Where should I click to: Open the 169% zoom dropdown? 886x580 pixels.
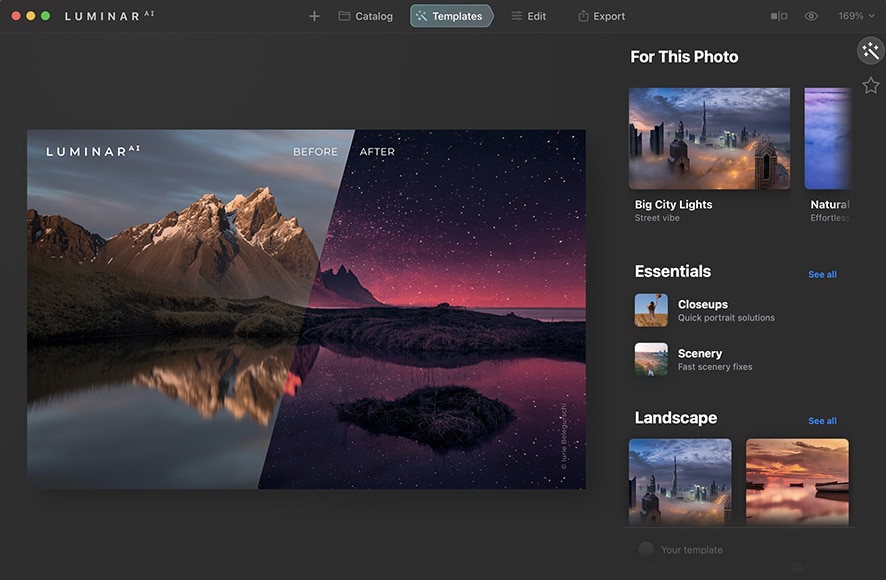[x=856, y=16]
